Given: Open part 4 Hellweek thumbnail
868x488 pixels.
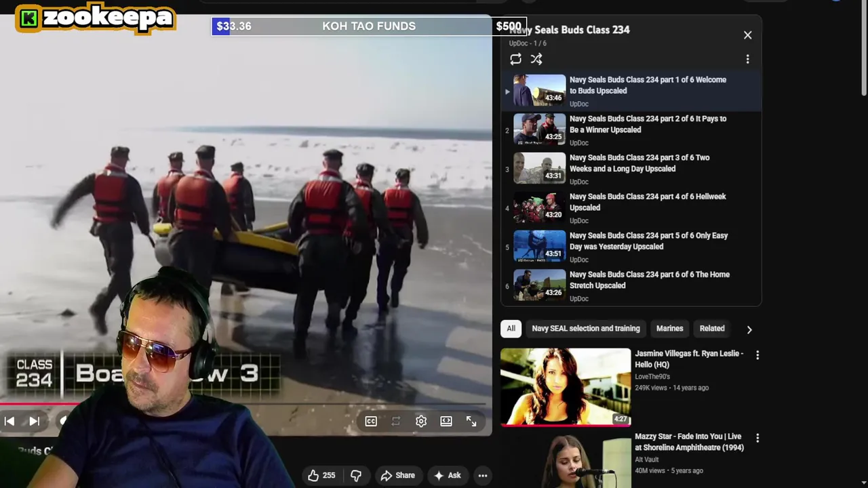Looking at the screenshot, I should pos(539,207).
